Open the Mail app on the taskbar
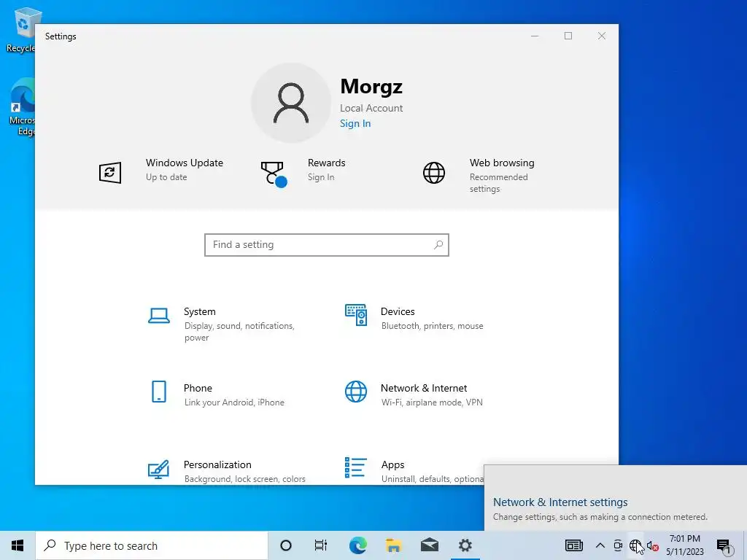The image size is (747, 560). coord(429,545)
